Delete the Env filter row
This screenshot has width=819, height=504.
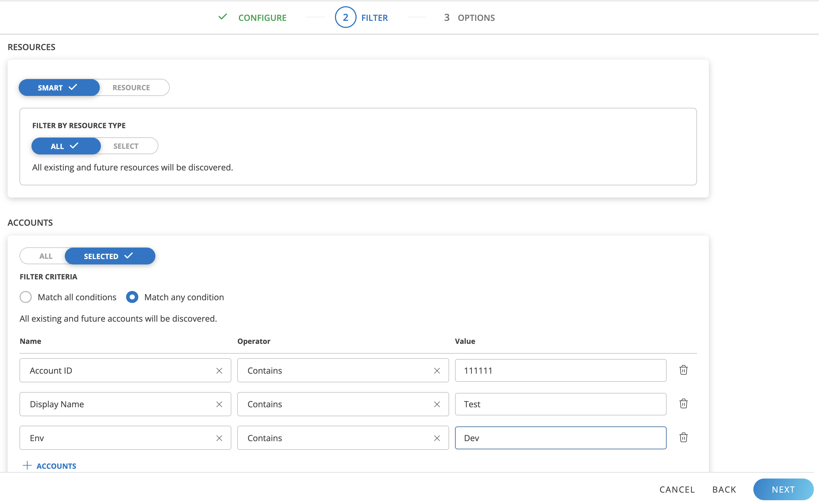[683, 437]
